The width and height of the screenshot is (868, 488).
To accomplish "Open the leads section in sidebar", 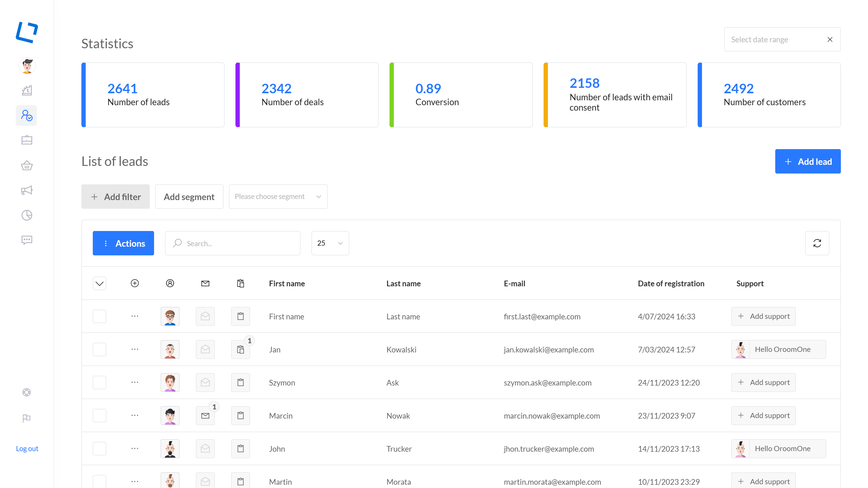I will (27, 115).
